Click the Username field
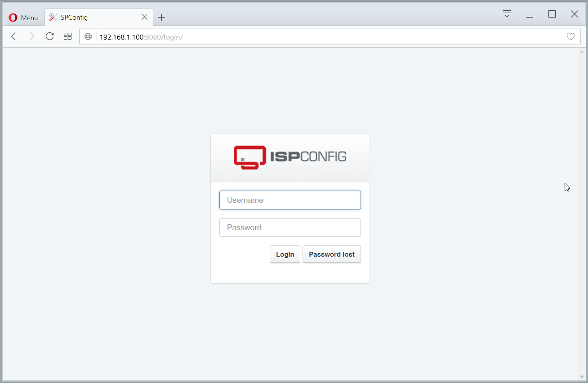Viewport: 588px width, 383px height. click(x=290, y=200)
